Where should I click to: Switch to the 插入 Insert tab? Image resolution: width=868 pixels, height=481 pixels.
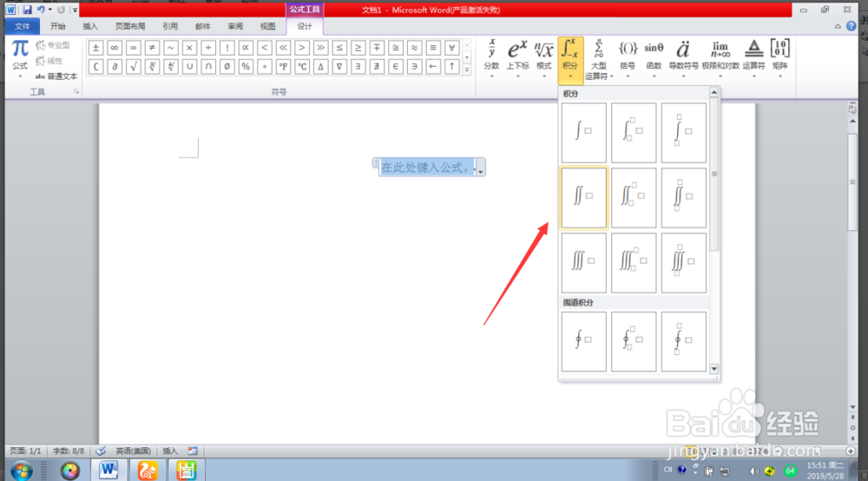89,26
